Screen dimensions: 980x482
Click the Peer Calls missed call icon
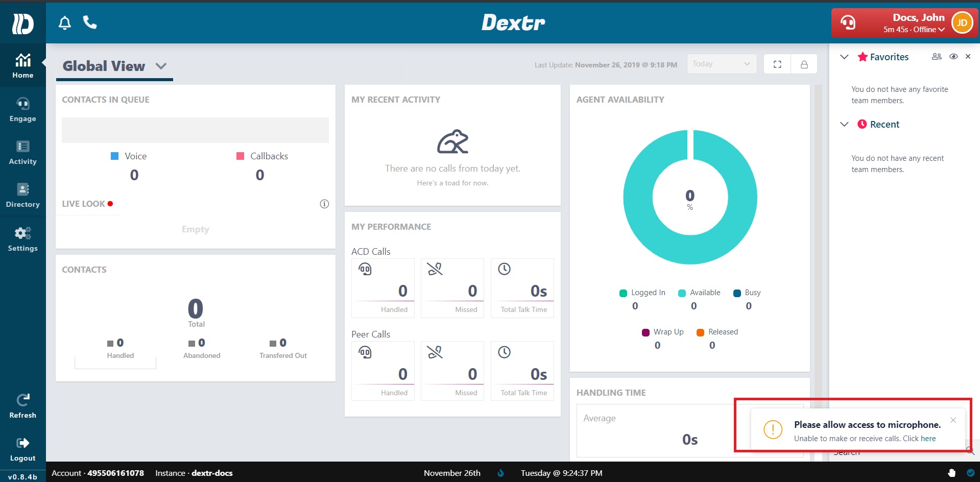(435, 352)
